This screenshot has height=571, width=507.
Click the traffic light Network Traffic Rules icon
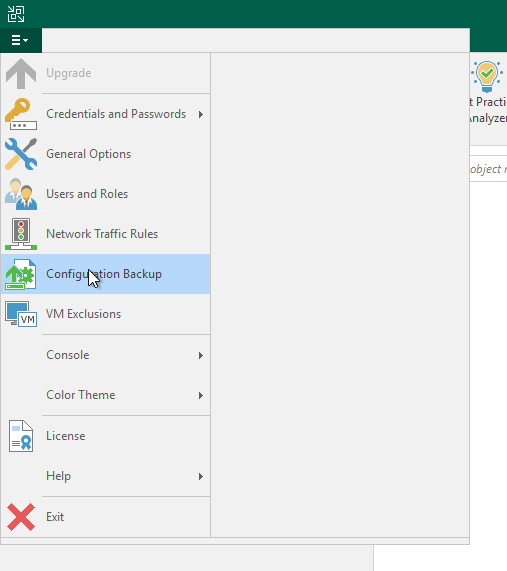tap(21, 234)
